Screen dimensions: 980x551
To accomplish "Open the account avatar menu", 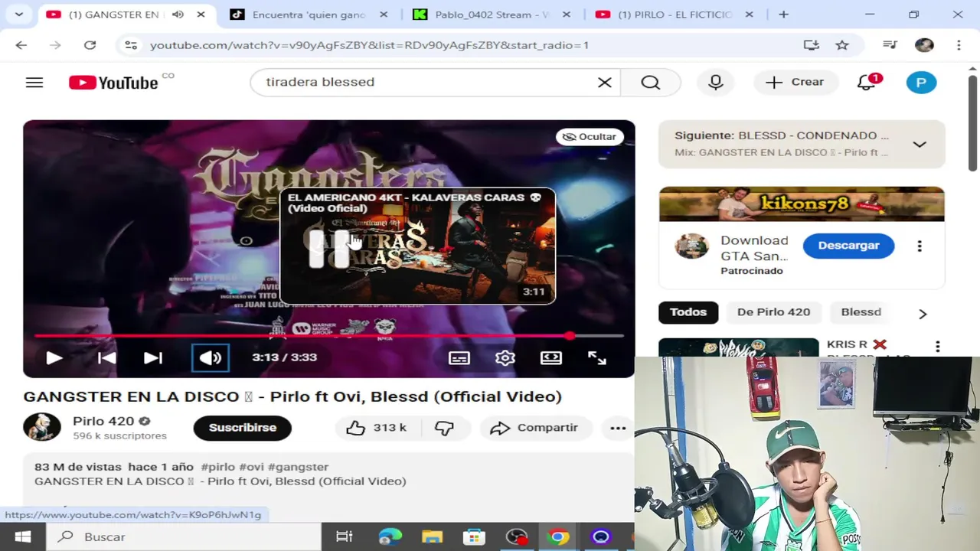I will click(x=921, y=82).
